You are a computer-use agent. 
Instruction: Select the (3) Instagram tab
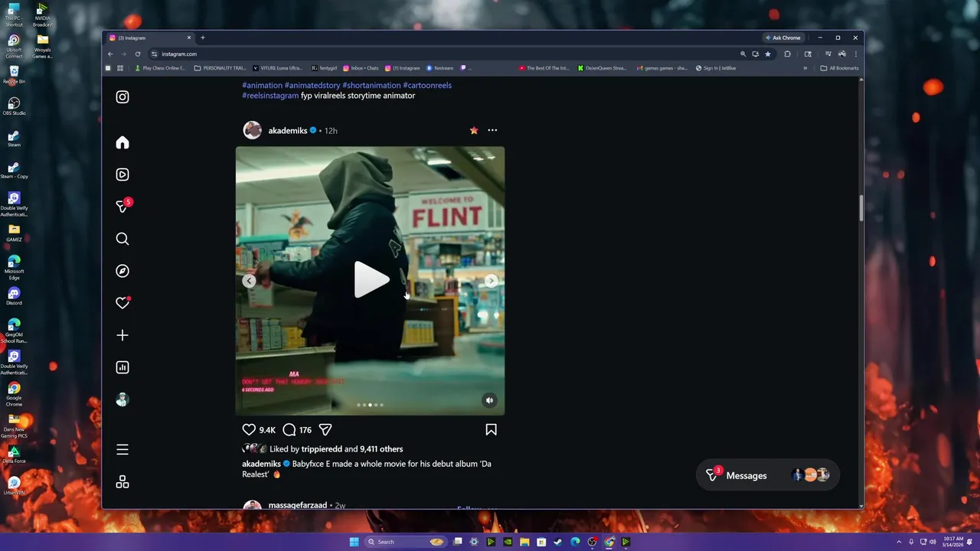coord(149,37)
